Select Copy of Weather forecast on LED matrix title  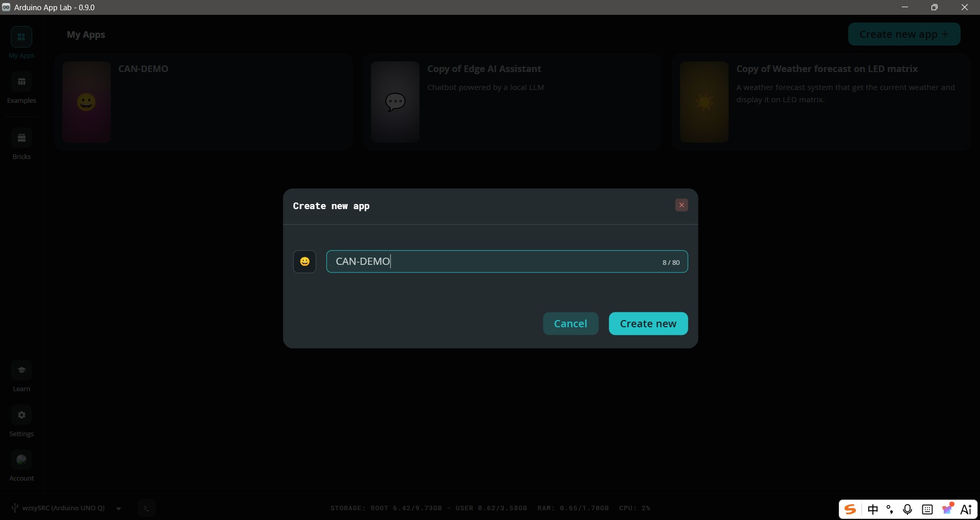tap(827, 69)
